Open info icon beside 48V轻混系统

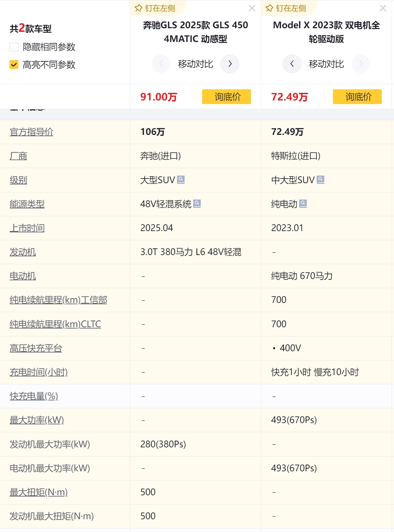coord(197,204)
